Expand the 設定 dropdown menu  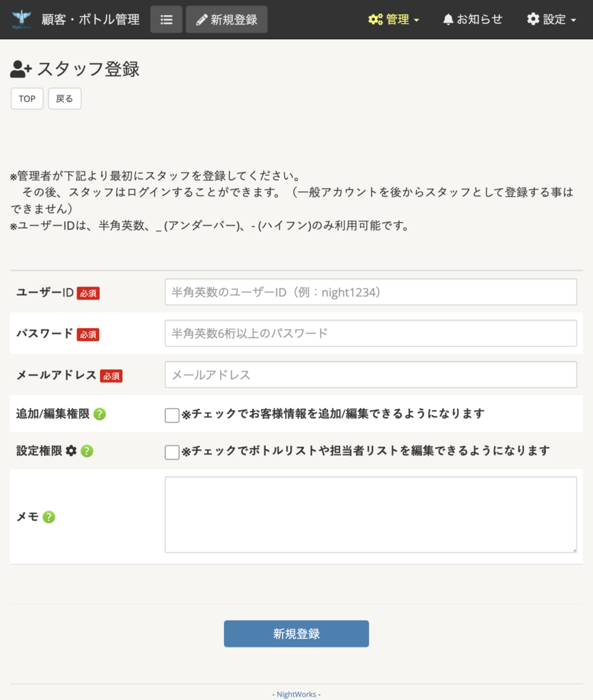[551, 20]
